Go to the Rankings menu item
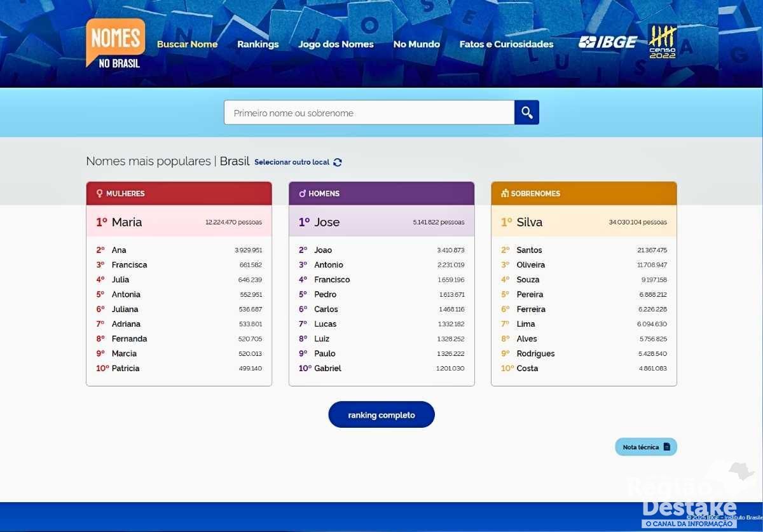The width and height of the screenshot is (763, 532). pyautogui.click(x=258, y=44)
